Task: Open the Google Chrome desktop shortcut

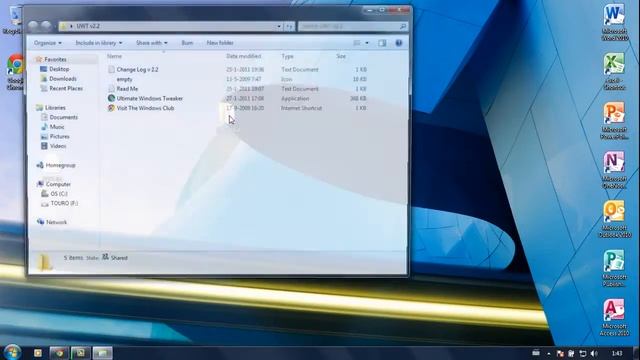Action: tap(15, 72)
